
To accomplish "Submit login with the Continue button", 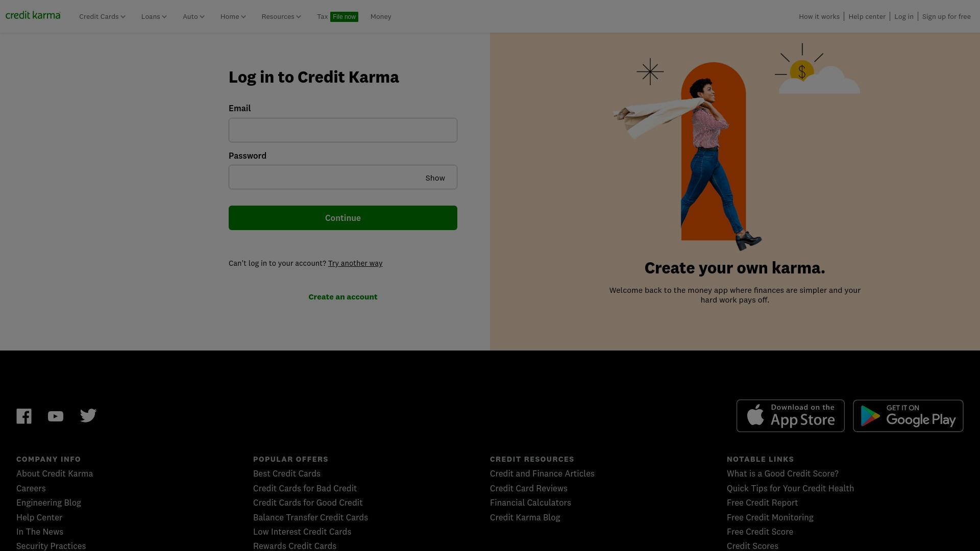I will click(343, 218).
